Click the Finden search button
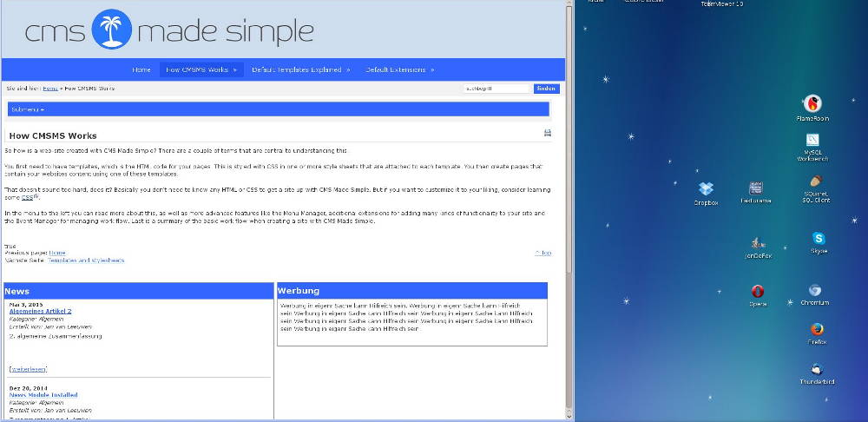Viewport: 868px width, 422px height. click(546, 89)
